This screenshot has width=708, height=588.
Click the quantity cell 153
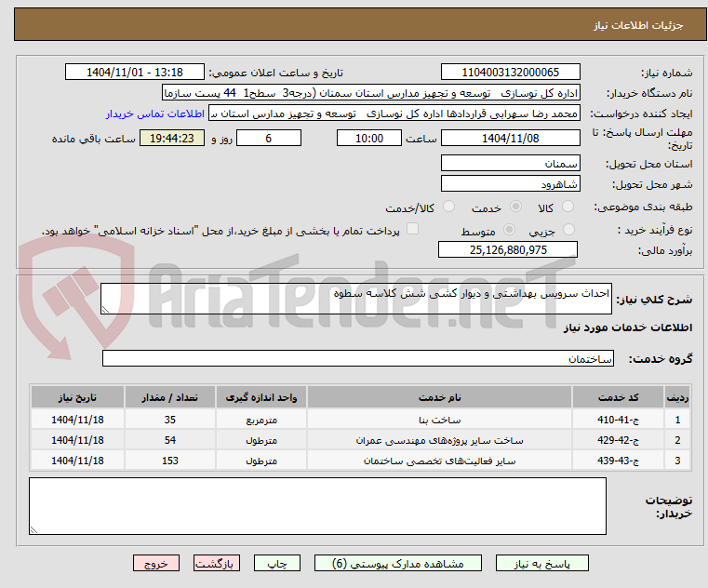(169, 461)
